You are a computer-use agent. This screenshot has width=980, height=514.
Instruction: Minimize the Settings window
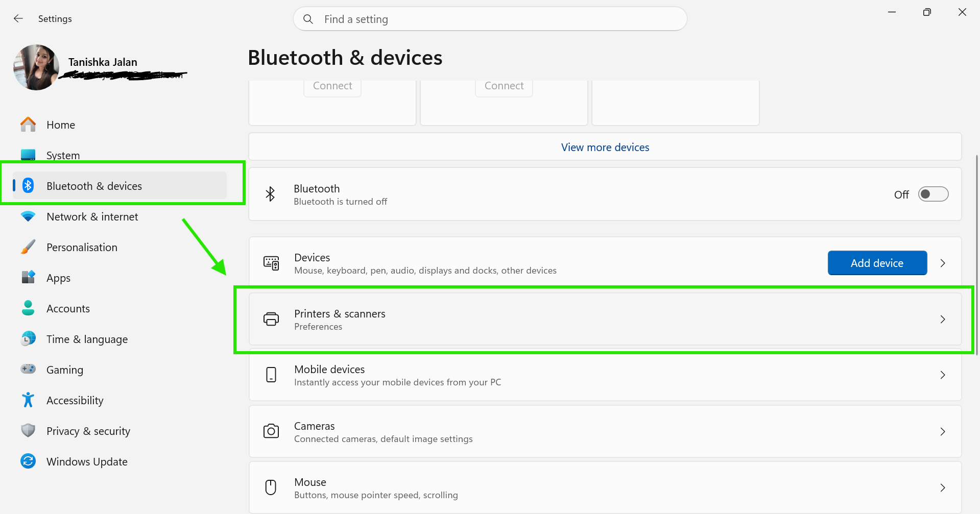[892, 12]
